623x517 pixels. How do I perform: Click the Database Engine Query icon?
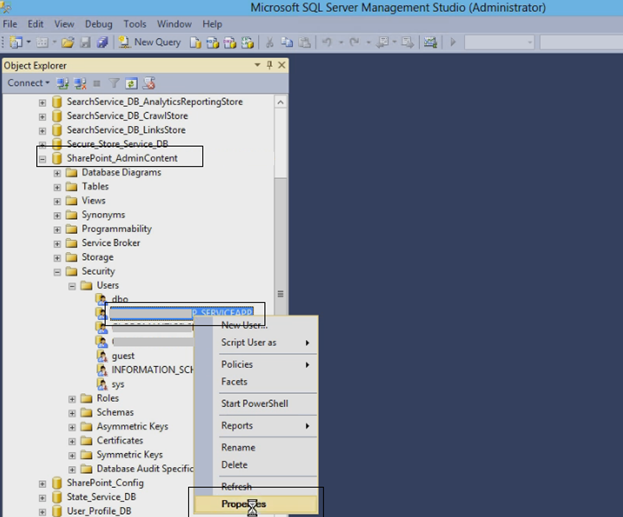[x=195, y=42]
